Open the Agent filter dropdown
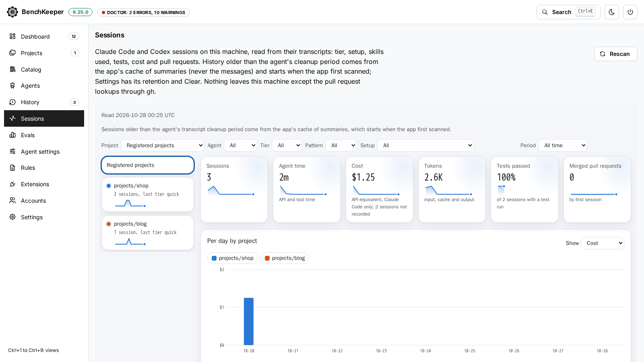Viewport: 644px width, 362px height. (x=240, y=145)
